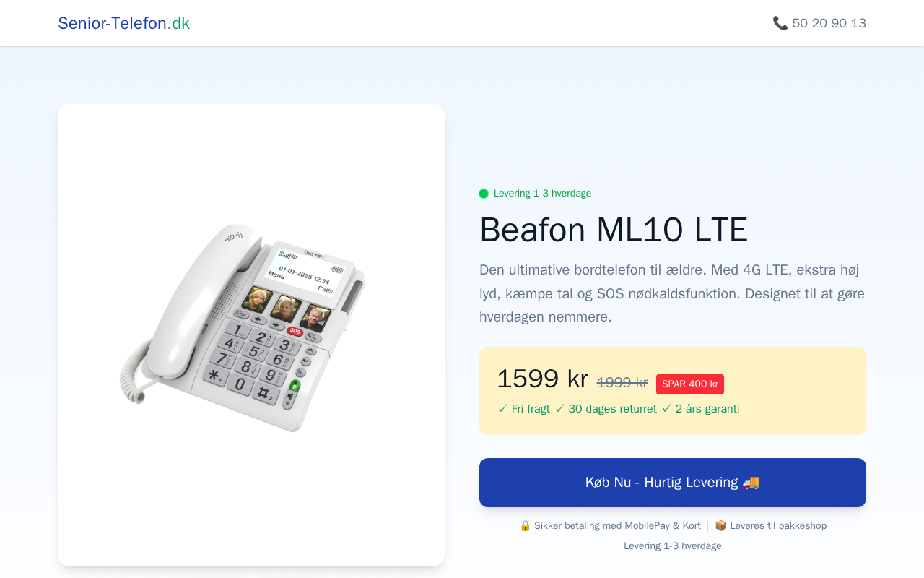This screenshot has height=578, width=924.
Task: Click the telephone icon in the header
Action: tap(780, 23)
